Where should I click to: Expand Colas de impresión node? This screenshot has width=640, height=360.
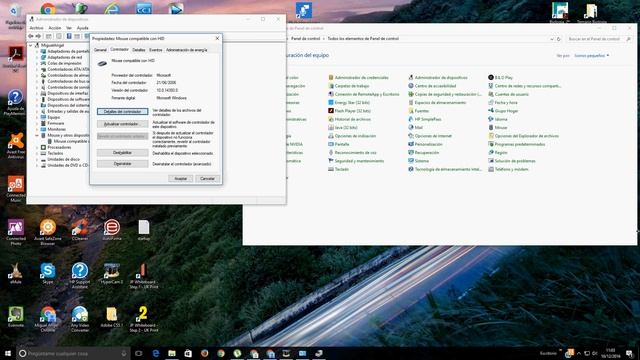[x=37, y=63]
